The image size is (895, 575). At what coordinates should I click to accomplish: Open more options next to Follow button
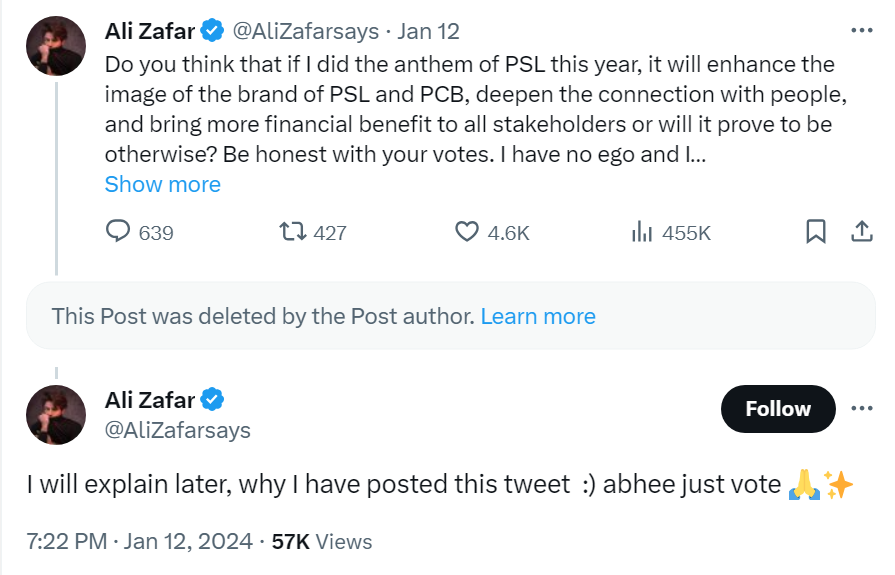(x=861, y=408)
